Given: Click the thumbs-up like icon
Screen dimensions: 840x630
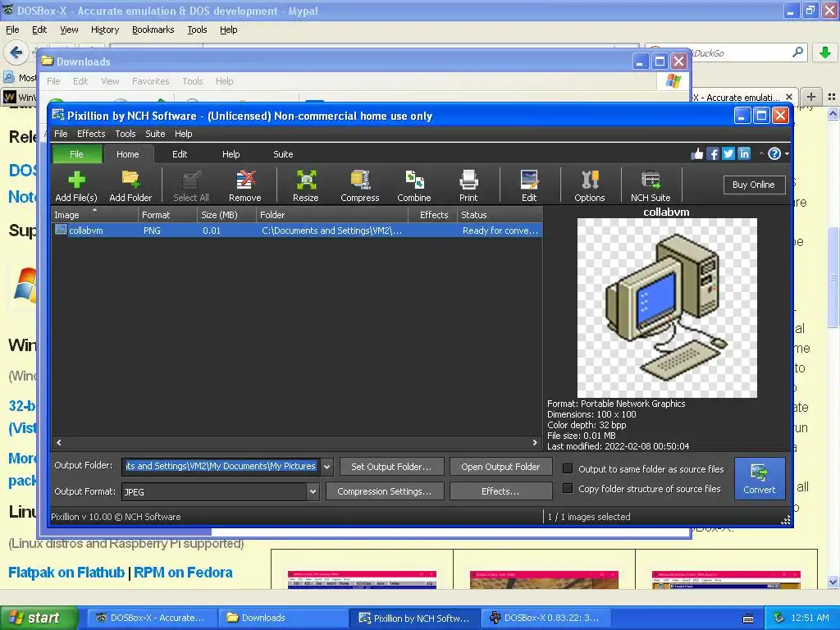Looking at the screenshot, I should tap(697, 154).
